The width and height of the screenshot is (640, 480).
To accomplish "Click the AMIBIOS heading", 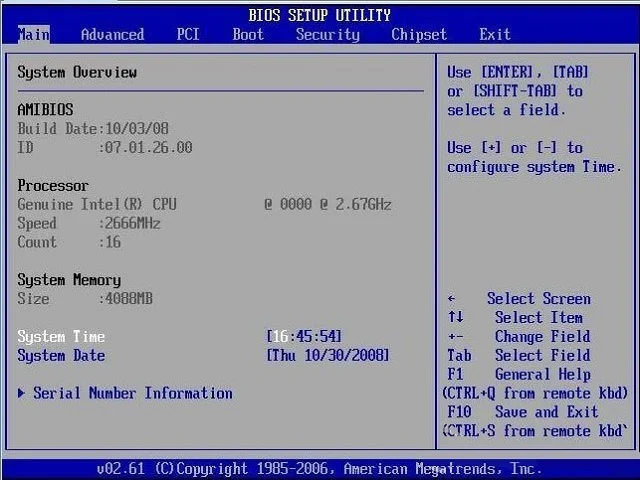I will click(45, 109).
